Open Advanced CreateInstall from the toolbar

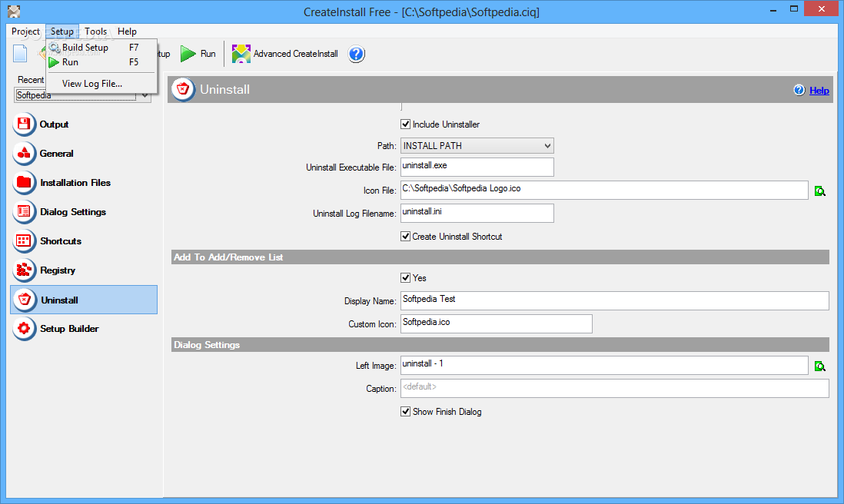(x=284, y=54)
